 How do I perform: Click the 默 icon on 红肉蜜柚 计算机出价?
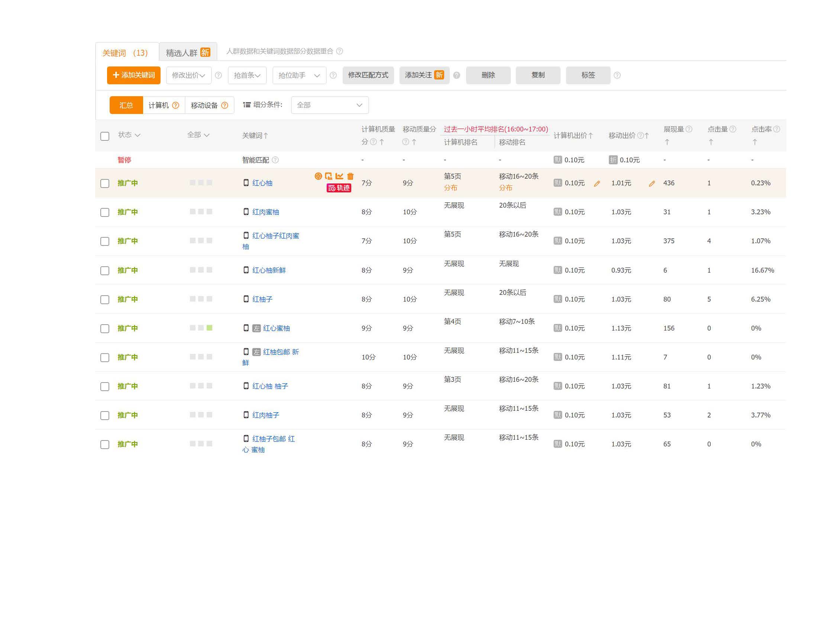pyautogui.click(x=558, y=212)
